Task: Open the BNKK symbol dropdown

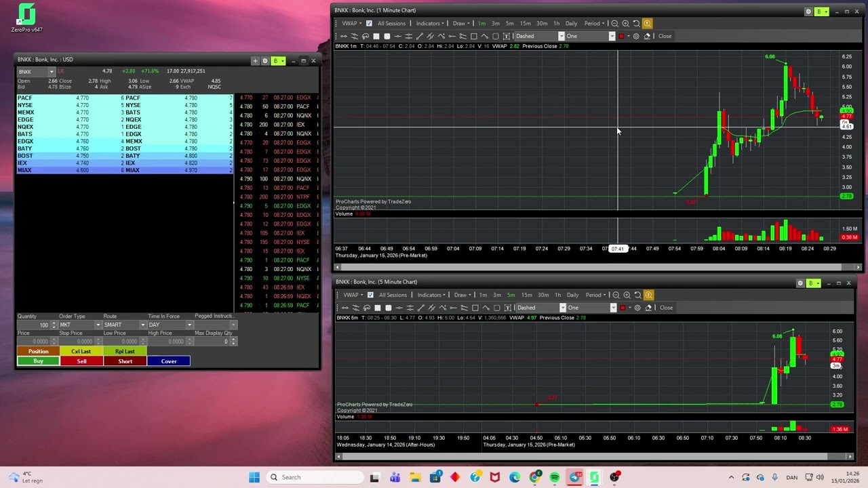Action: [x=51, y=71]
